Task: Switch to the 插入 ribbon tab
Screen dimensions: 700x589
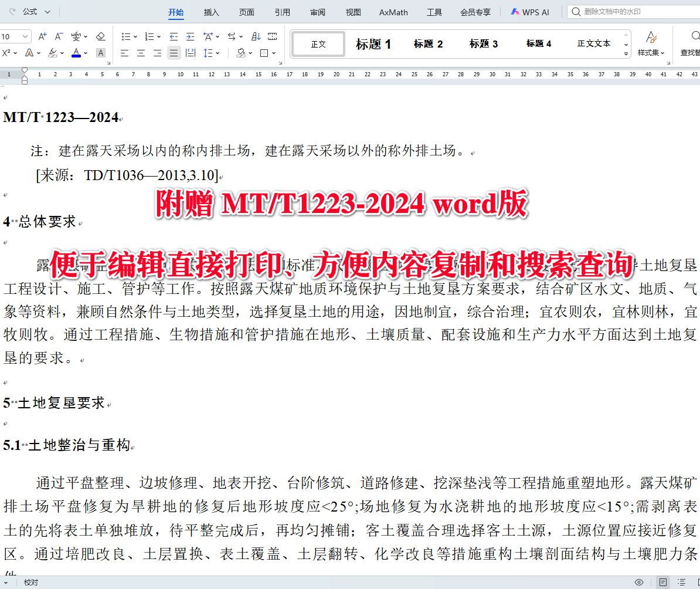Action: [x=211, y=12]
